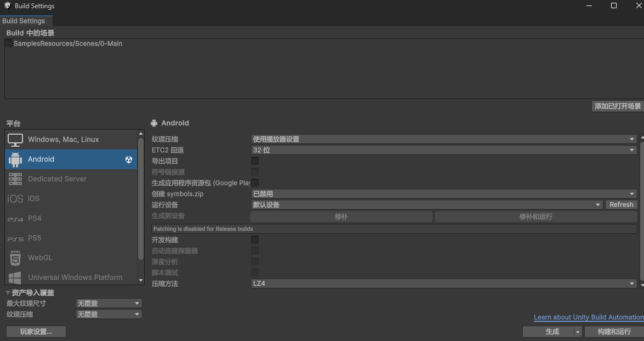The width and height of the screenshot is (644, 341).
Task: Enable the 开发构建 checkbox
Action: tap(255, 240)
